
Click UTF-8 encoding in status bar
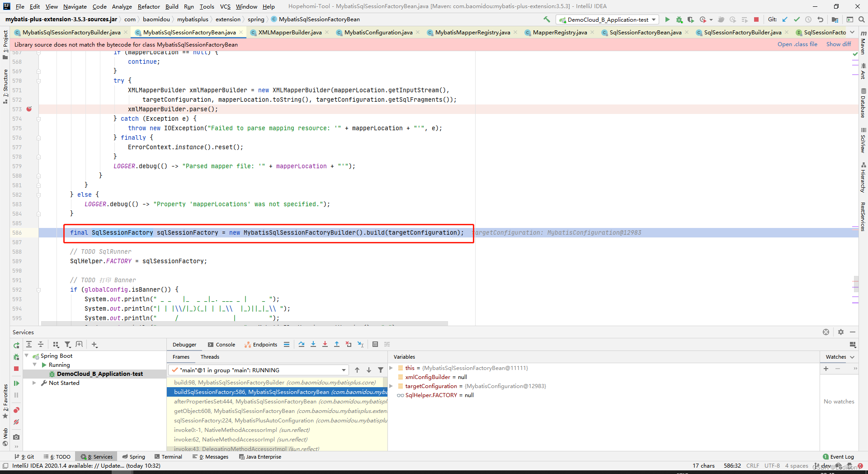pos(772,466)
